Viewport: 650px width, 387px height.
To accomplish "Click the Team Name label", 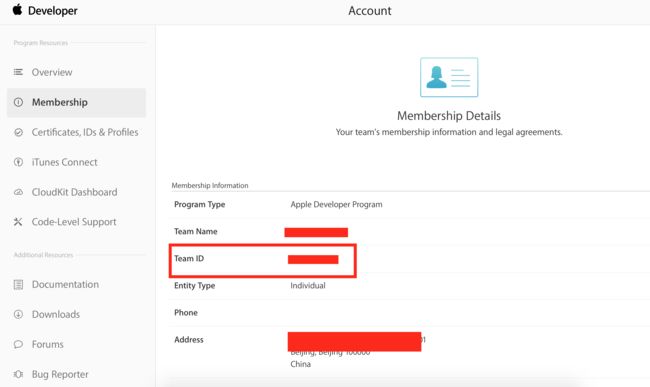I will (196, 231).
